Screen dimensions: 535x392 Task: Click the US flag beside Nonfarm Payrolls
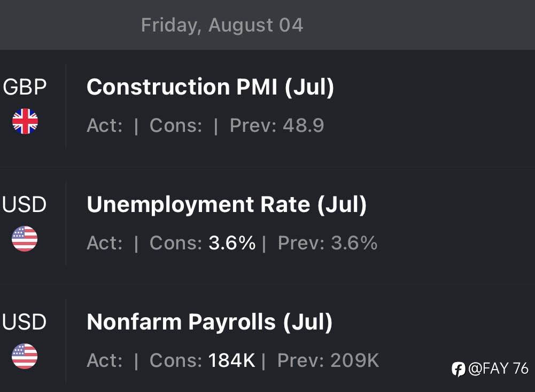click(25, 356)
